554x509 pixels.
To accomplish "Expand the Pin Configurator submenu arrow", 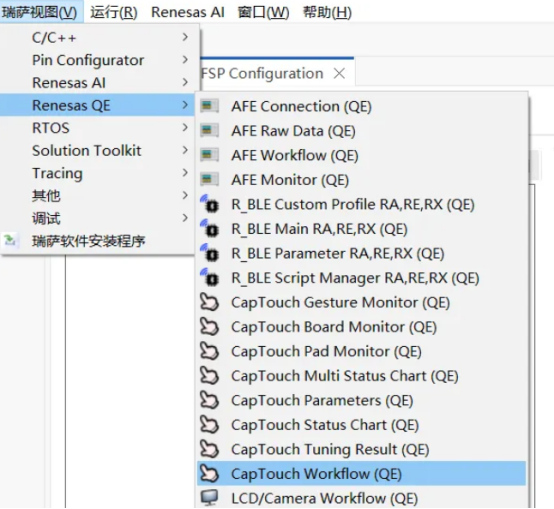I will tap(185, 59).
